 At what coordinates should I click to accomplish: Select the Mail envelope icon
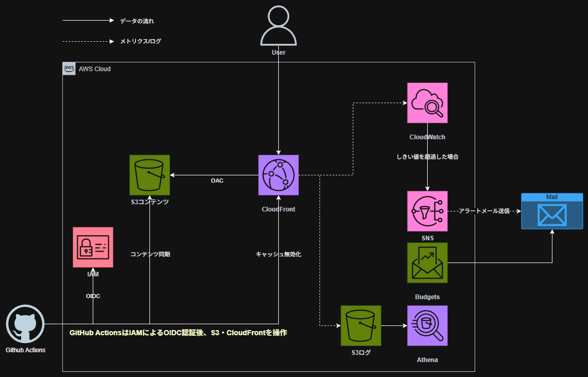click(552, 212)
